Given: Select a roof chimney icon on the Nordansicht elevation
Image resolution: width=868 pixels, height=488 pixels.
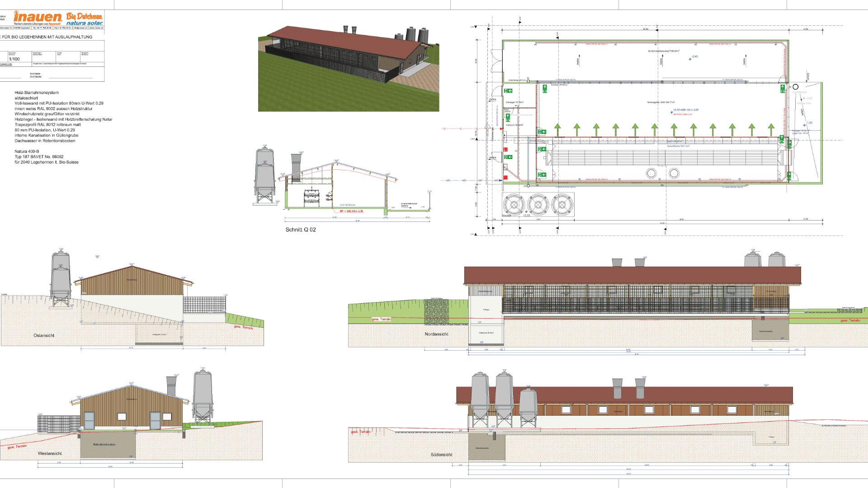Looking at the screenshot, I should pos(617,262).
